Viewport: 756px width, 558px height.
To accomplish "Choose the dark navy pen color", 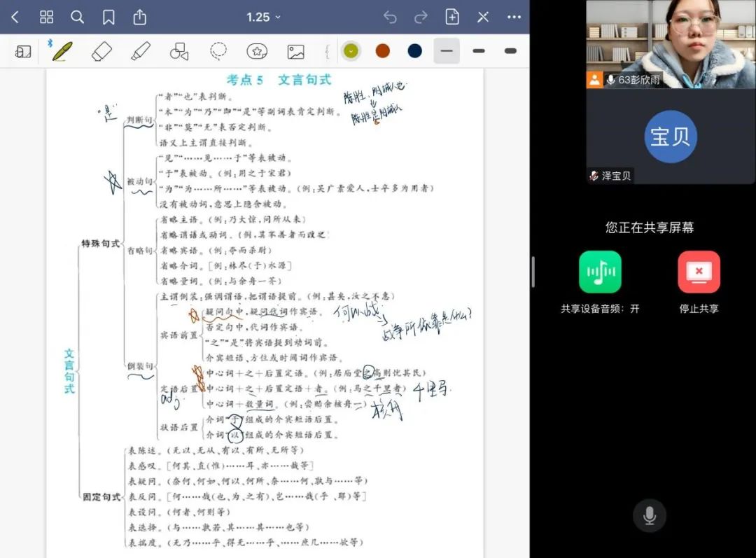I will click(x=415, y=51).
